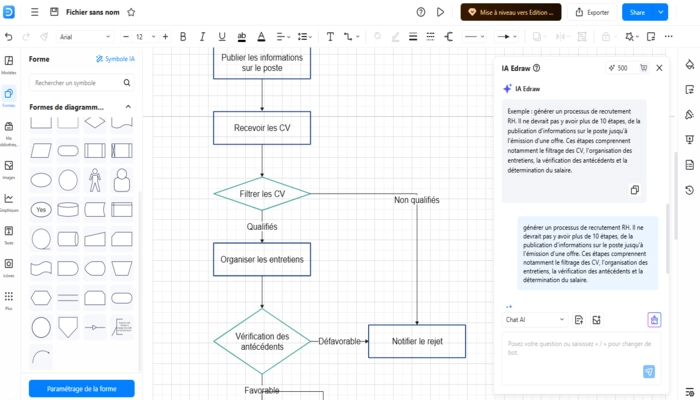Viewport: 700px width, 400px height.
Task: Click the Symbole IA link
Action: point(115,59)
